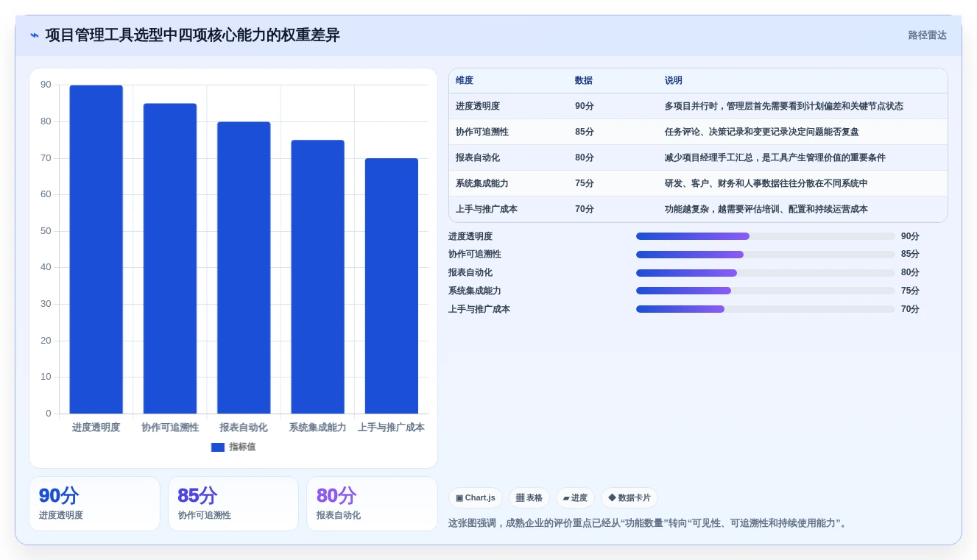Click the 70分 progress value label
Screen dimensions: 977x560
[910, 309]
